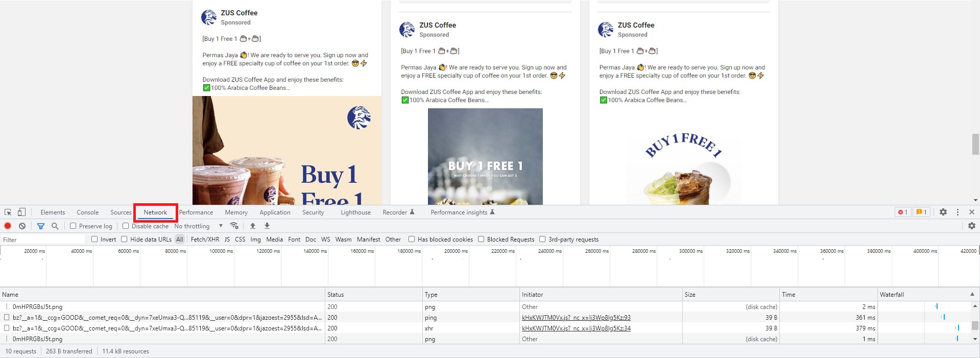980x358 pixels.
Task: Click the web page vertical scrollbar thumb
Action: pyautogui.click(x=975, y=144)
